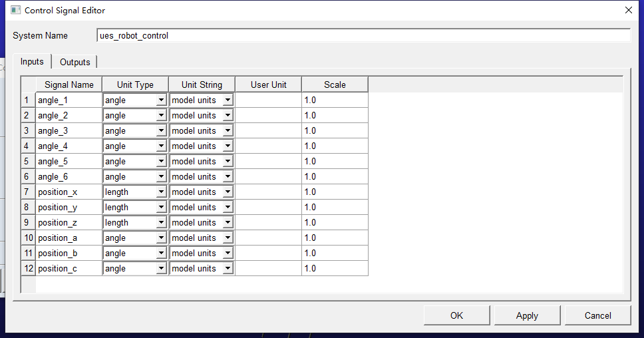644x338 pixels.
Task: Switch to the Outputs tab
Action: point(75,62)
